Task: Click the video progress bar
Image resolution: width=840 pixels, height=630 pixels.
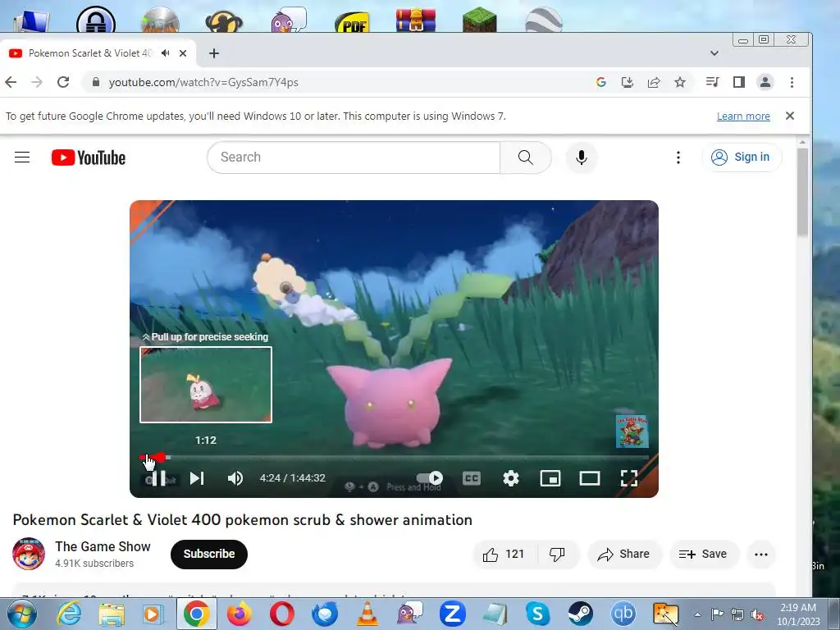Action: coord(394,458)
